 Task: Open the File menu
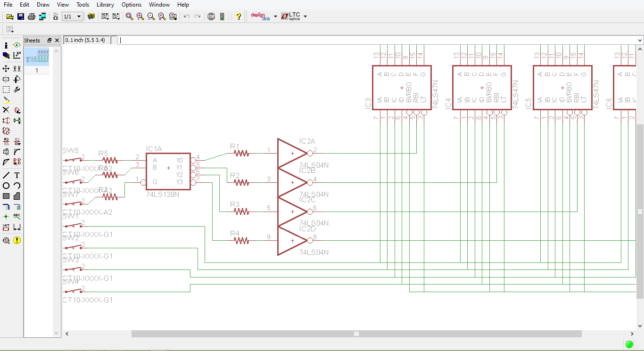coord(8,5)
